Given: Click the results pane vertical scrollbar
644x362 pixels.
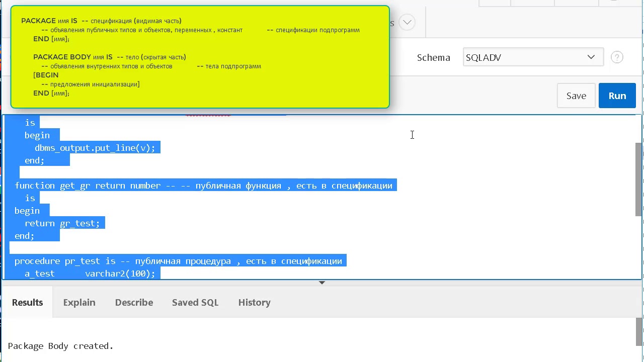Looking at the screenshot, I should [x=638, y=332].
